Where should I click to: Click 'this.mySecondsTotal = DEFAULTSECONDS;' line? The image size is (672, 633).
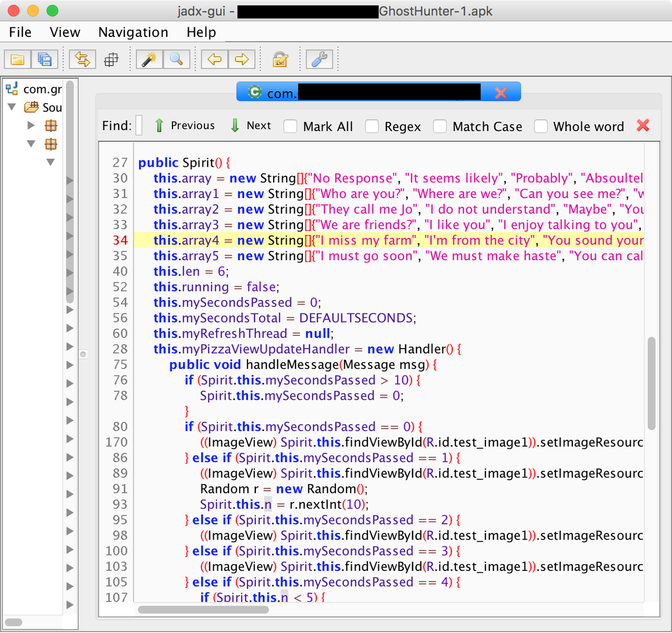pos(285,318)
